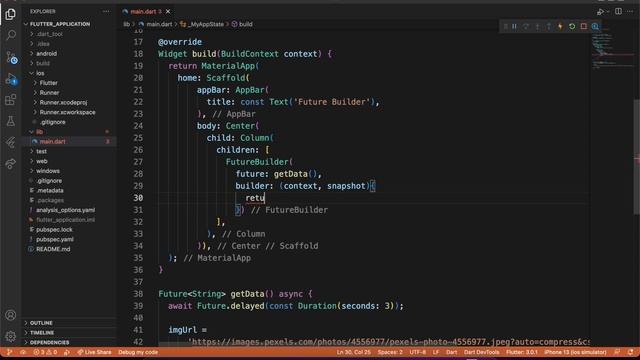Click Run/Debug icon in editor title
Viewport: 640px width, 360px height.
click(x=600, y=12)
